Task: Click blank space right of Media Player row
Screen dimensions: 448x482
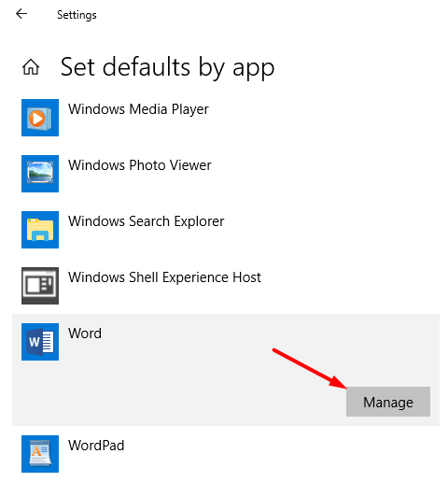Action: [311, 118]
